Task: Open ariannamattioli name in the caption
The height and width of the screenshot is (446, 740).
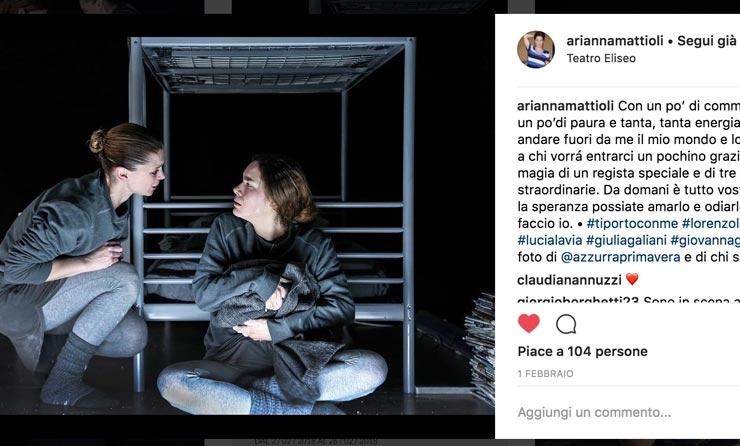Action: pos(565,106)
